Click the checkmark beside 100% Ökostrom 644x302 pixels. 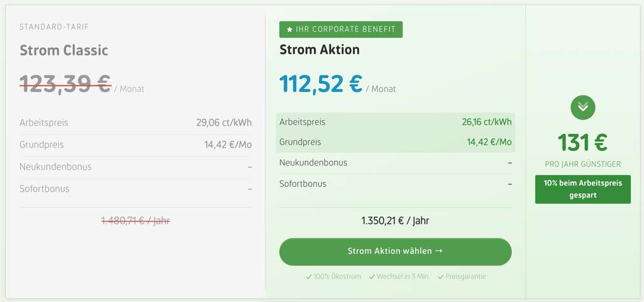[308, 277]
